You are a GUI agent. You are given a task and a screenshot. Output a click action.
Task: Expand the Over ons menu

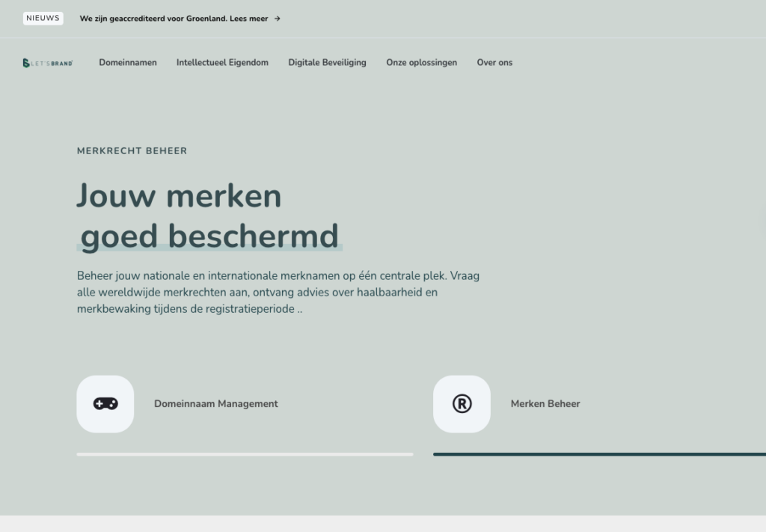click(494, 63)
